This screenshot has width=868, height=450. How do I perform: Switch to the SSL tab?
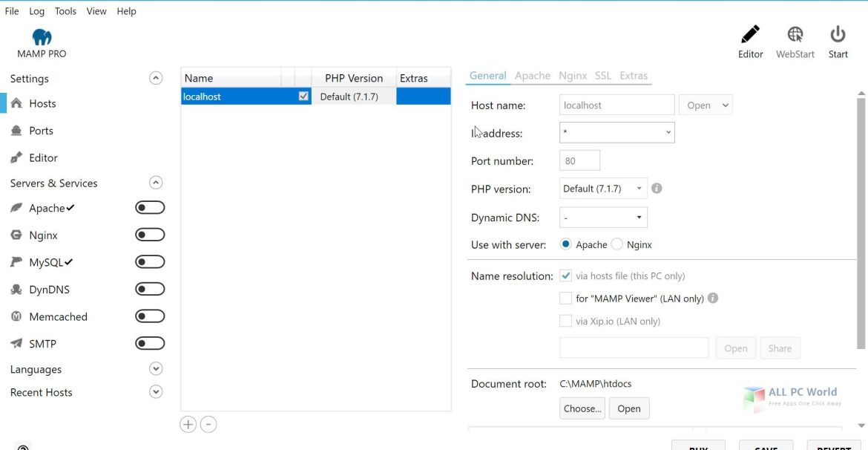(603, 75)
